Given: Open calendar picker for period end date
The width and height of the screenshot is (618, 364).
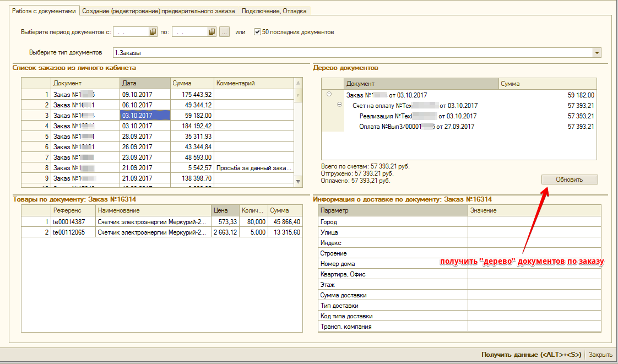Looking at the screenshot, I should pos(212,32).
